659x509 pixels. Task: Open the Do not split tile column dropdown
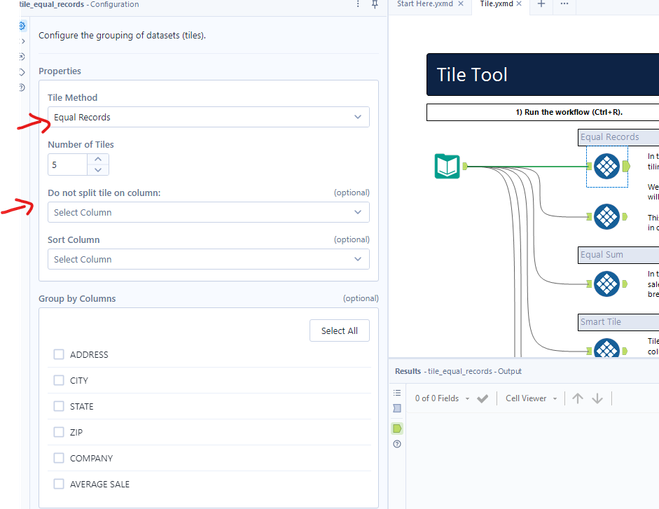click(x=208, y=213)
